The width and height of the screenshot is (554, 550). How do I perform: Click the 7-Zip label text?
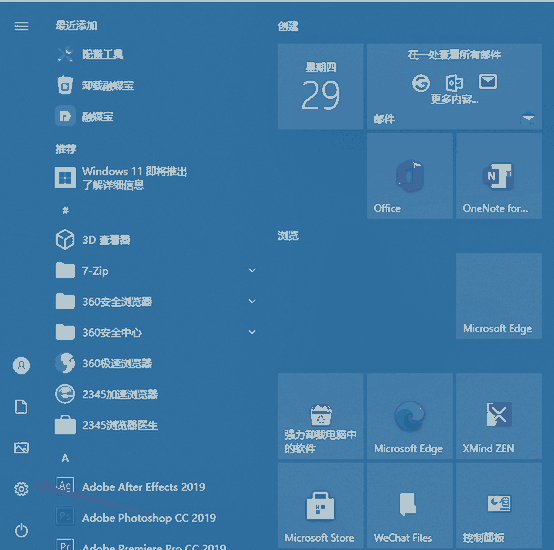[x=95, y=271]
